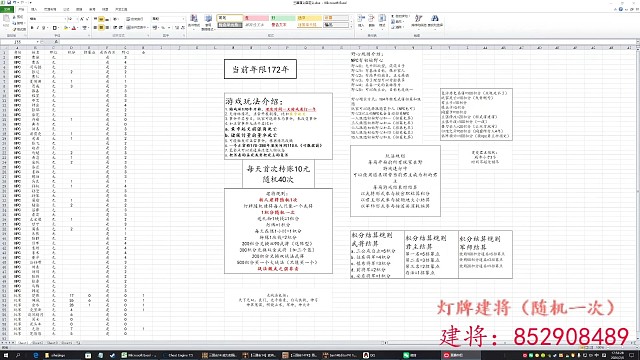Toggle Center horizontal alignment
This screenshot has width=640, height=360.
[101, 27]
